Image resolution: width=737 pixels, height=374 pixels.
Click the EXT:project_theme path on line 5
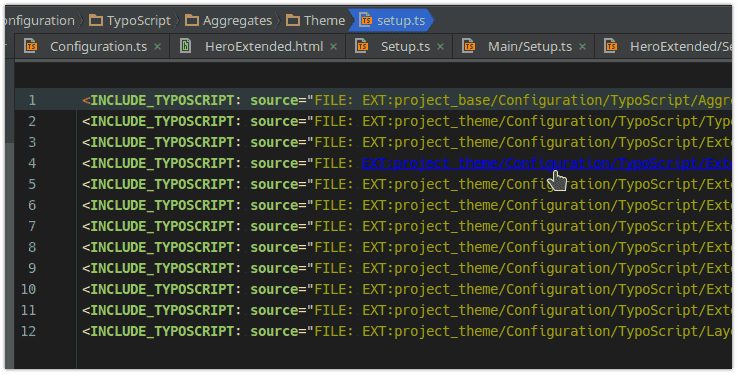547,184
